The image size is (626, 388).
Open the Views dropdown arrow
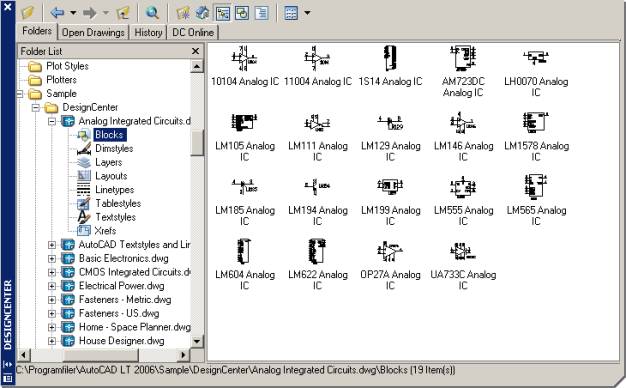(307, 13)
